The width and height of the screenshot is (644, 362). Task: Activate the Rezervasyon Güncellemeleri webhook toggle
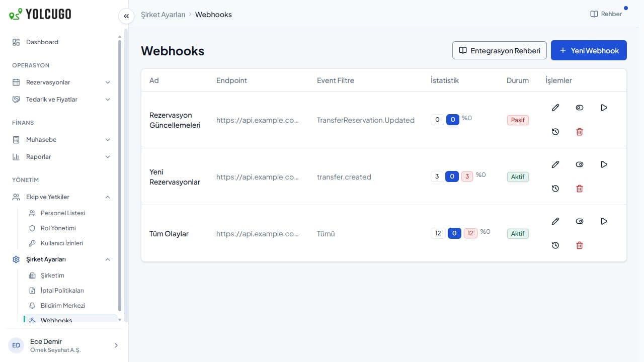click(580, 108)
